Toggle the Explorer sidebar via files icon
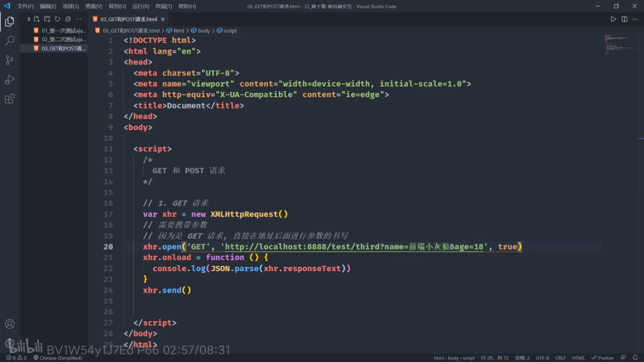This screenshot has height=362, width=644. tap(10, 22)
